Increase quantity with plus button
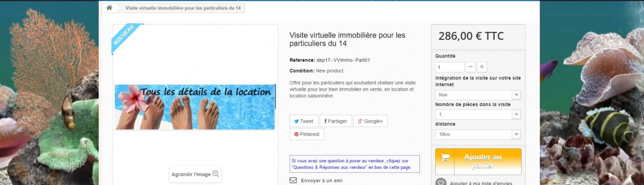644x185 pixels. (482, 67)
